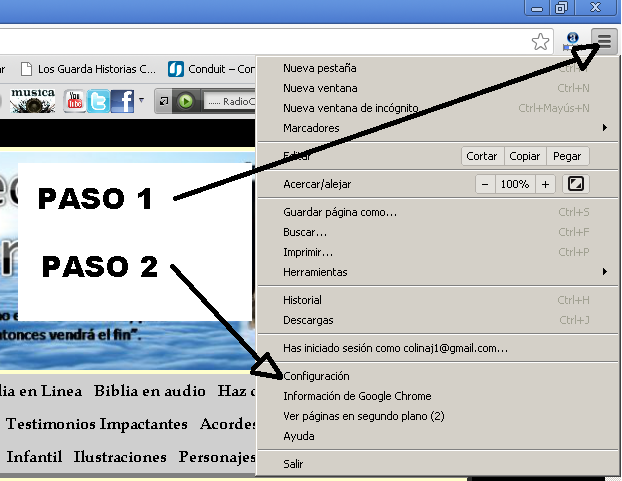The image size is (622, 481).
Task: Decrease zoom with the minus button
Action: coord(485,184)
